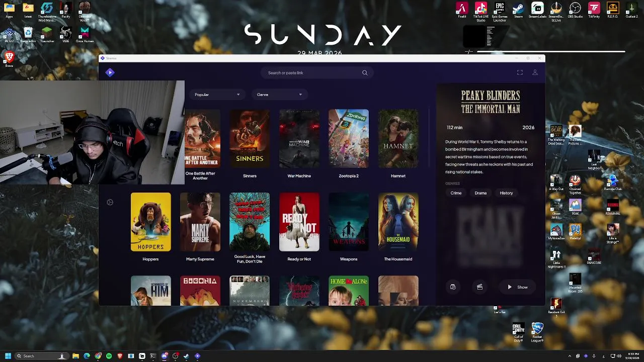Screen dimensions: 644x362
Task: Select the Ready or Not movie poster
Action: [x=299, y=222]
